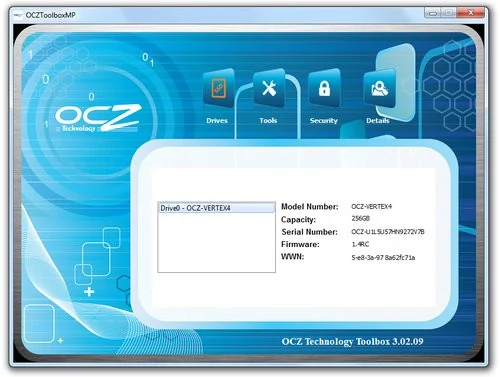Open the Drives section icon

218,88
